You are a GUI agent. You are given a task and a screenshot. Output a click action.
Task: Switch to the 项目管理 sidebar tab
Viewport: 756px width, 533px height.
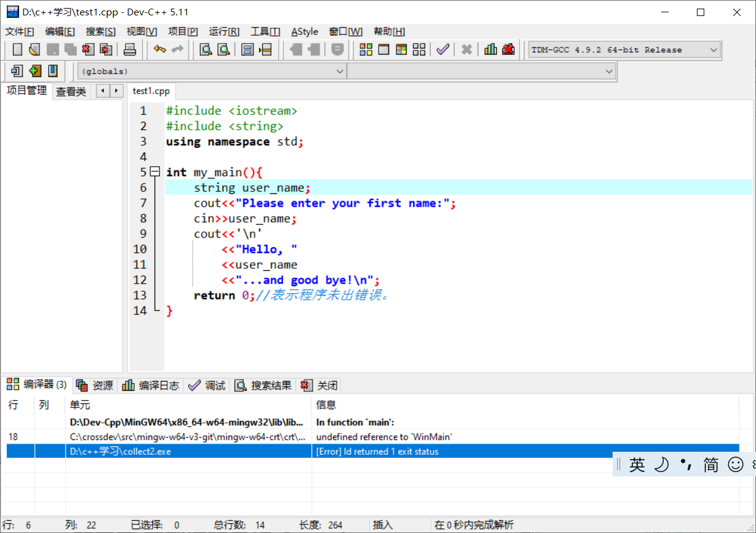(26, 91)
